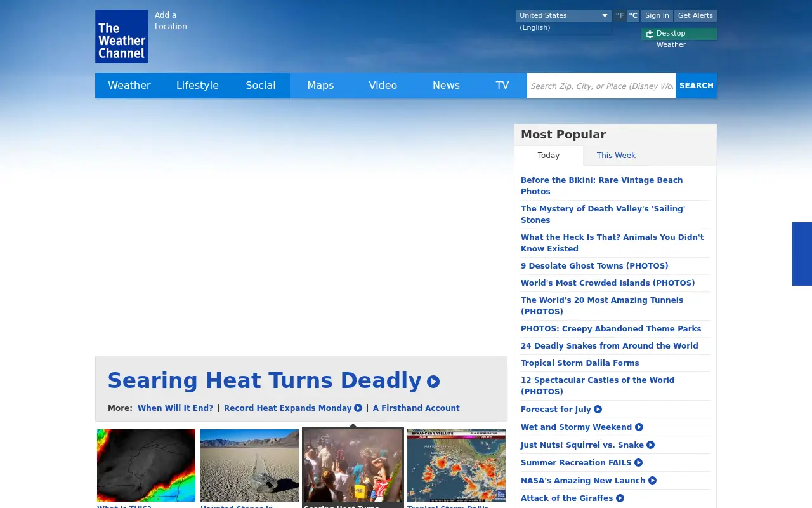Viewport: 812px width, 508px height.
Task: Open the A Firsthand Account link
Action: pos(416,408)
